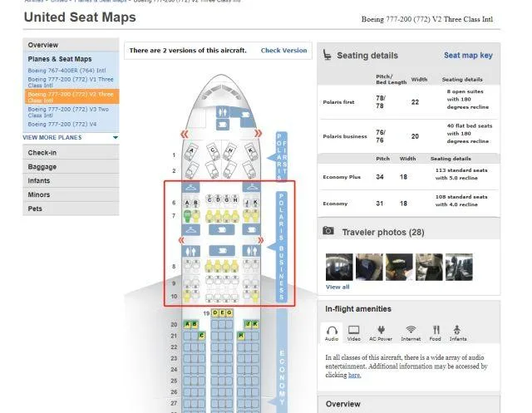Click the seat icon beside Seating details
The height and width of the screenshot is (413, 532).
[326, 56]
